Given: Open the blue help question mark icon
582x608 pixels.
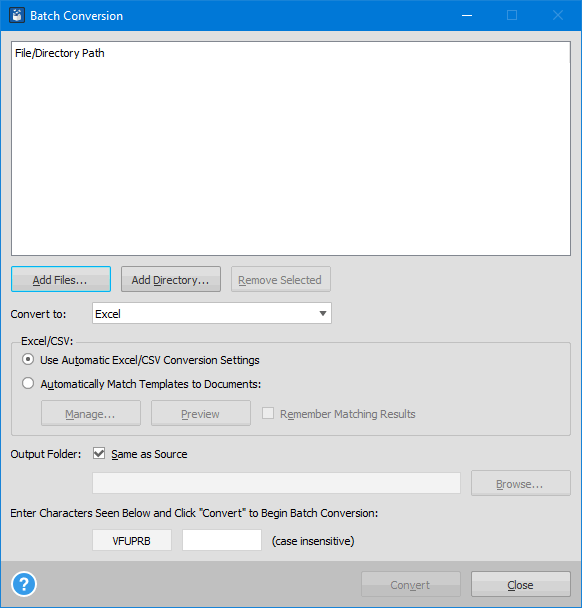Looking at the screenshot, I should [24, 584].
